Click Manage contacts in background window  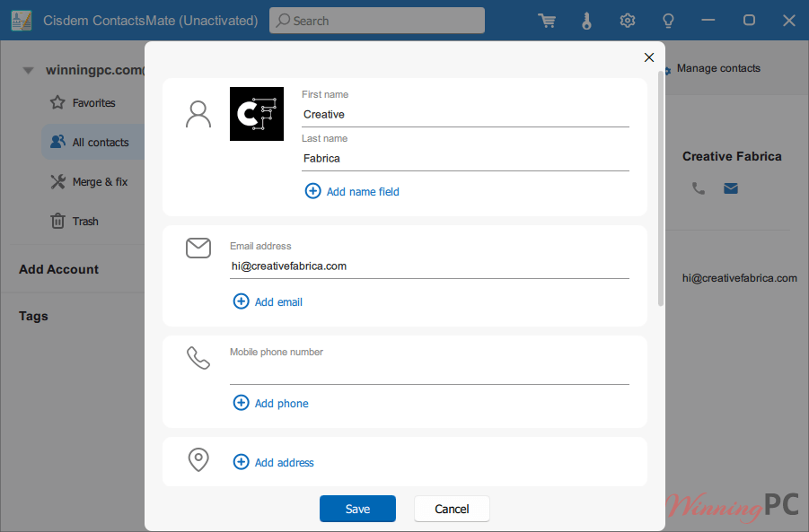tap(718, 68)
